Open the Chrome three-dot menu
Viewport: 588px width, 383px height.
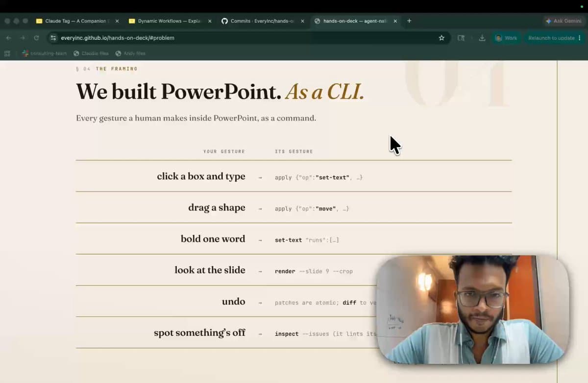(x=580, y=38)
